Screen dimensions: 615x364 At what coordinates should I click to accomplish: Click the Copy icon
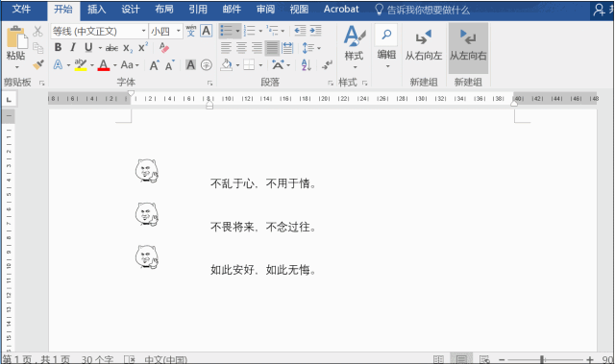pyautogui.click(x=37, y=48)
